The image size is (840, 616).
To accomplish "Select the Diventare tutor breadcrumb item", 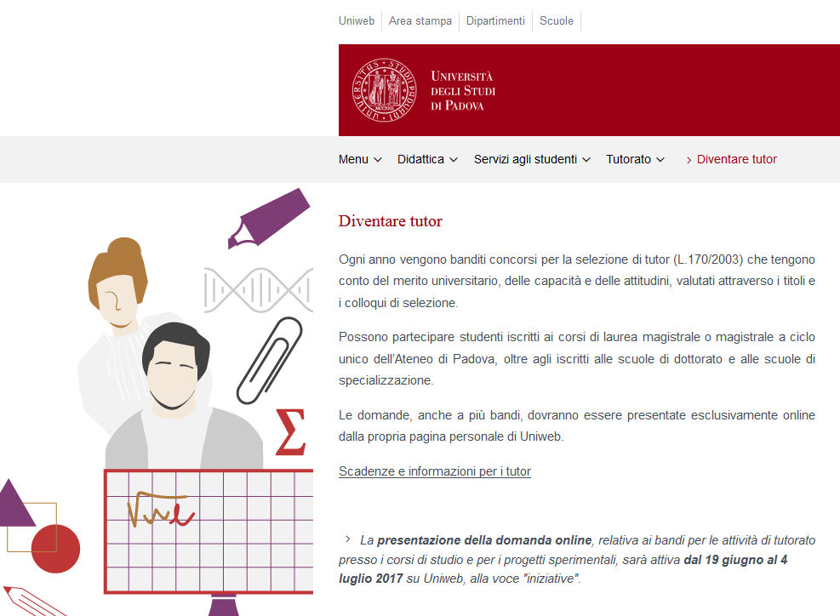I will tap(736, 159).
